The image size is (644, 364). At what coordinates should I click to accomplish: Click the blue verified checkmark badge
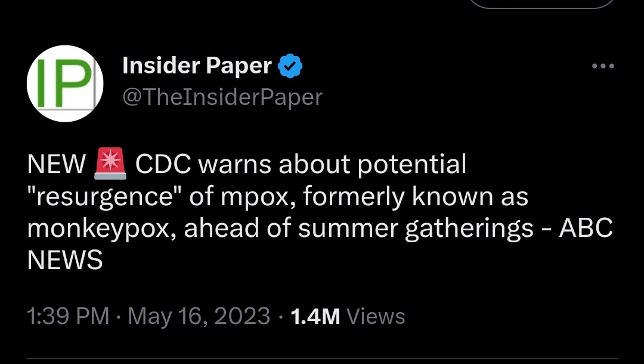(291, 66)
